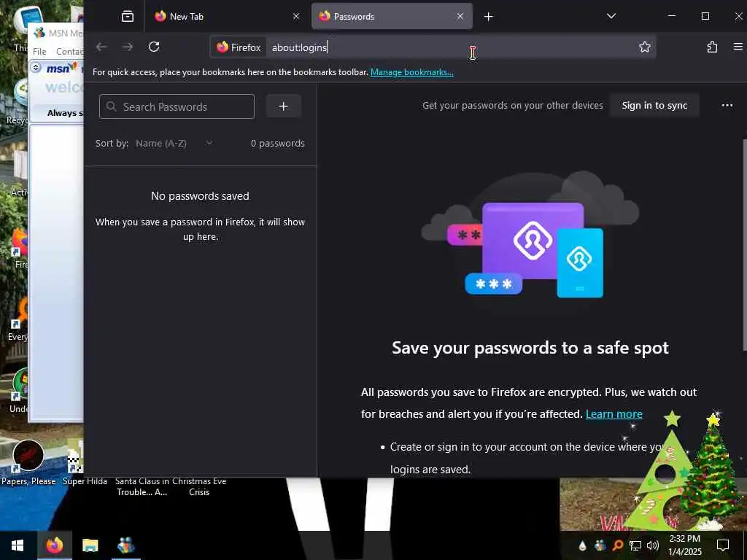Open File Explorer from the taskbar
747x560 pixels.
pyautogui.click(x=90, y=545)
